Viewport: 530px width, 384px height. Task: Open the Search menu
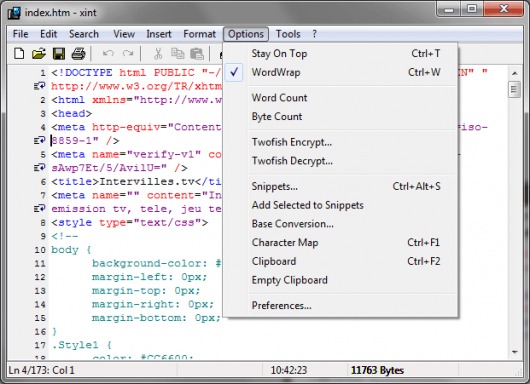(84, 34)
